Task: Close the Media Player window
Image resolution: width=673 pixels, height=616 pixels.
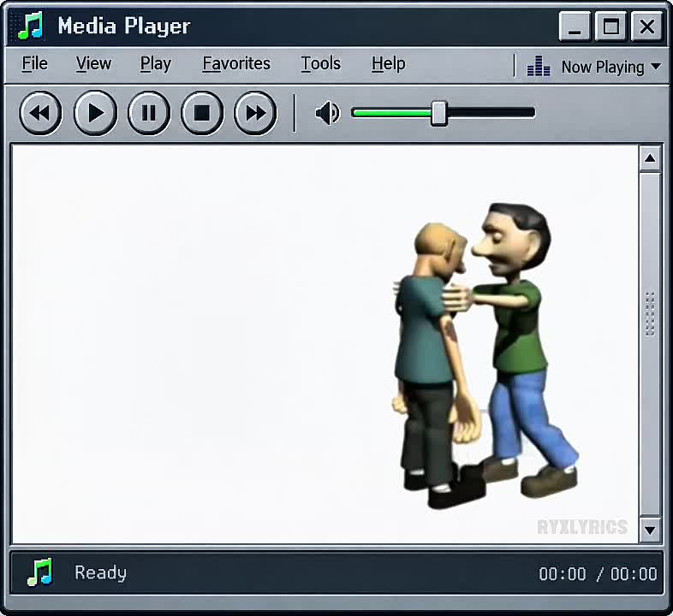Action: tap(646, 27)
